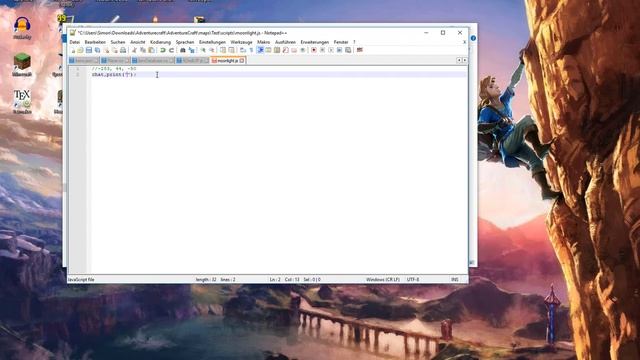Click the Save toolbar icon
Viewport: 640px width, 360px height.
click(x=89, y=50)
